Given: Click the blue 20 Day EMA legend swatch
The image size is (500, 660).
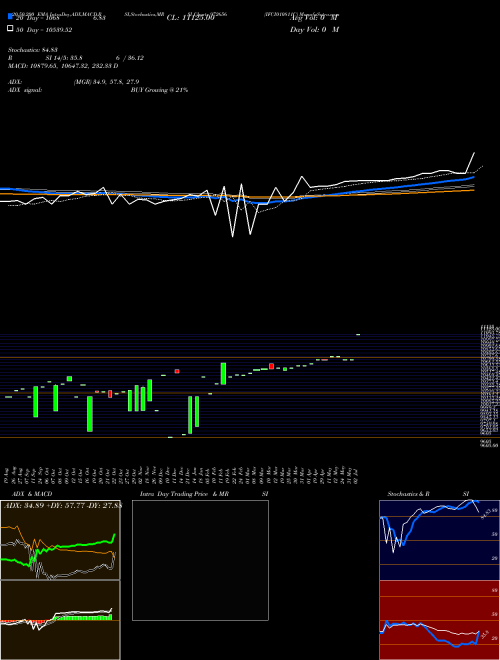Looking at the screenshot, I should click(x=10, y=17).
